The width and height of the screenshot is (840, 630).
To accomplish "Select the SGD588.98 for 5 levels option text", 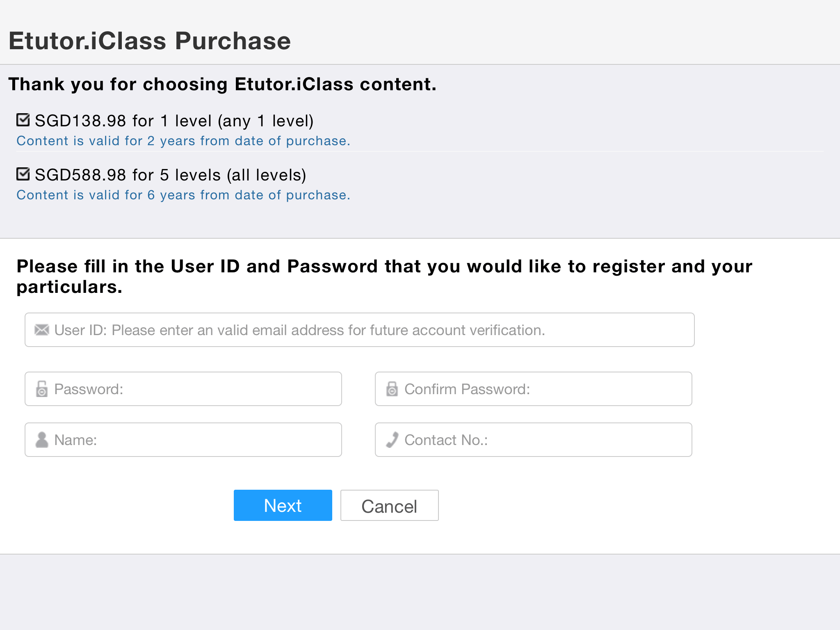I will (171, 175).
